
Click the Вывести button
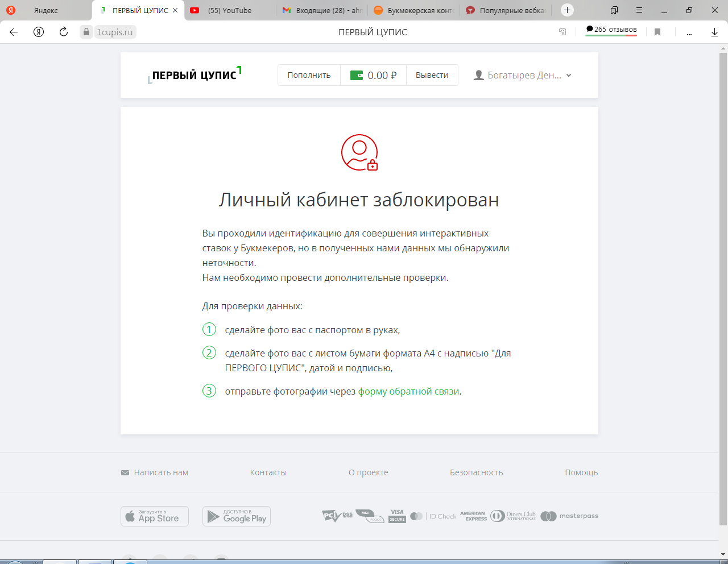[x=432, y=75]
